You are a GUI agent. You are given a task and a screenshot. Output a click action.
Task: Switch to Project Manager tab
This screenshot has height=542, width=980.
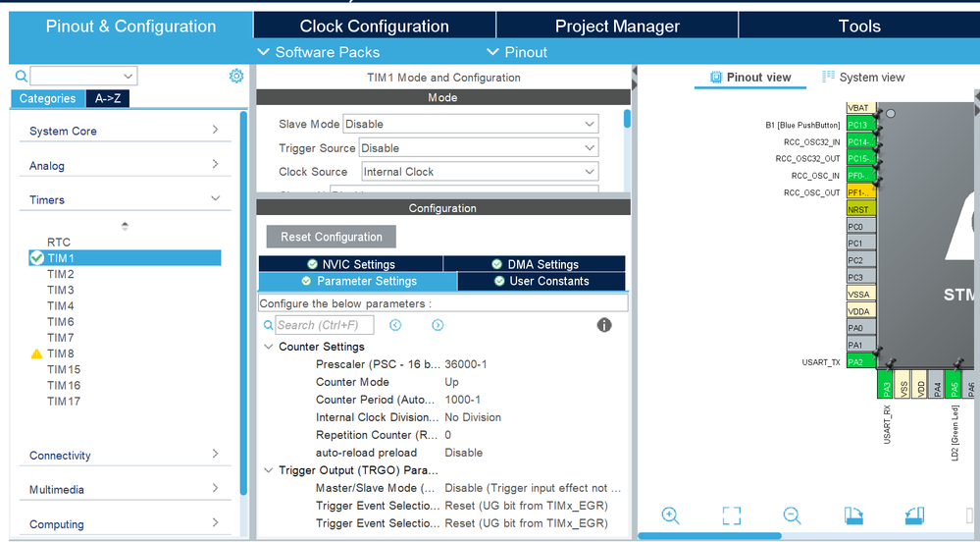coord(617,26)
